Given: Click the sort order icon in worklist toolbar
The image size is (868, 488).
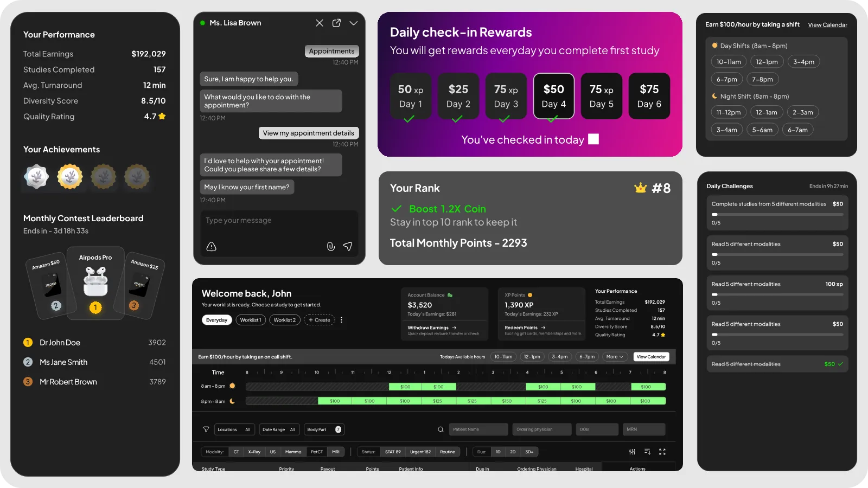Looking at the screenshot, I should click(647, 452).
